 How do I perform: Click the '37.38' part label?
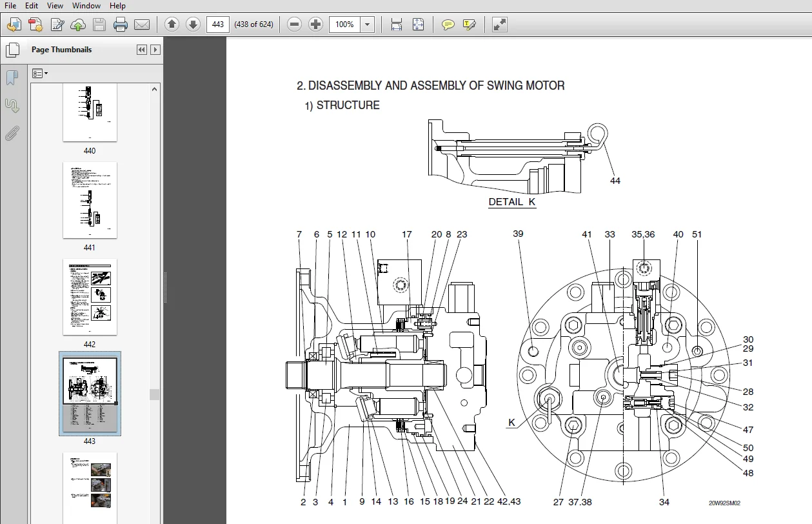point(580,501)
